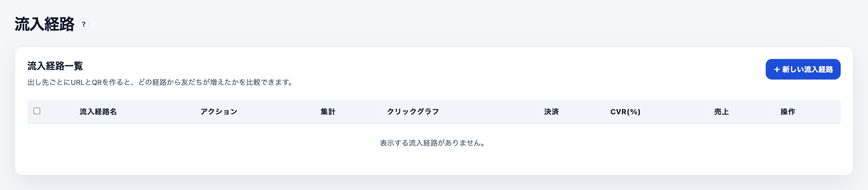Click the 流入経路一覧 section heading
Image resolution: width=868 pixels, height=190 pixels.
pyautogui.click(x=55, y=66)
